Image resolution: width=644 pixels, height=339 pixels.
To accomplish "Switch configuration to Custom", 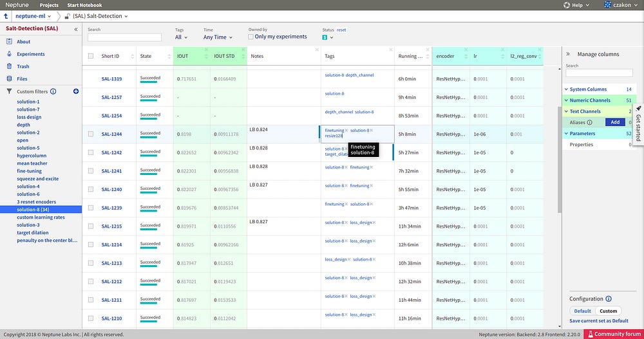I will [x=609, y=311].
